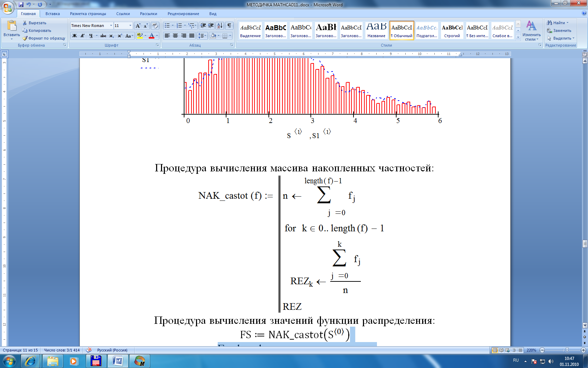
Task: Click Изменить стили button
Action: 531,31
